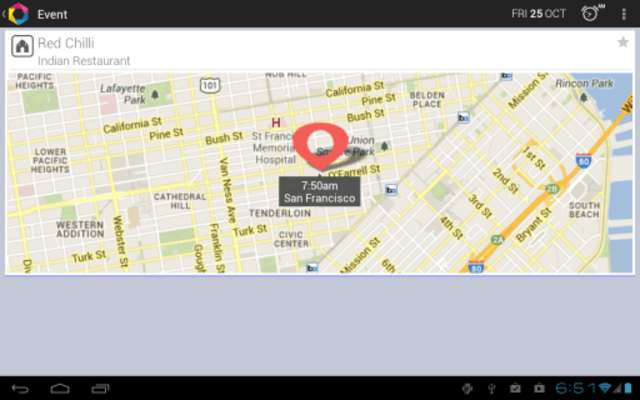Click the BART station icon at map top
640x400 pixels.
point(506,76)
